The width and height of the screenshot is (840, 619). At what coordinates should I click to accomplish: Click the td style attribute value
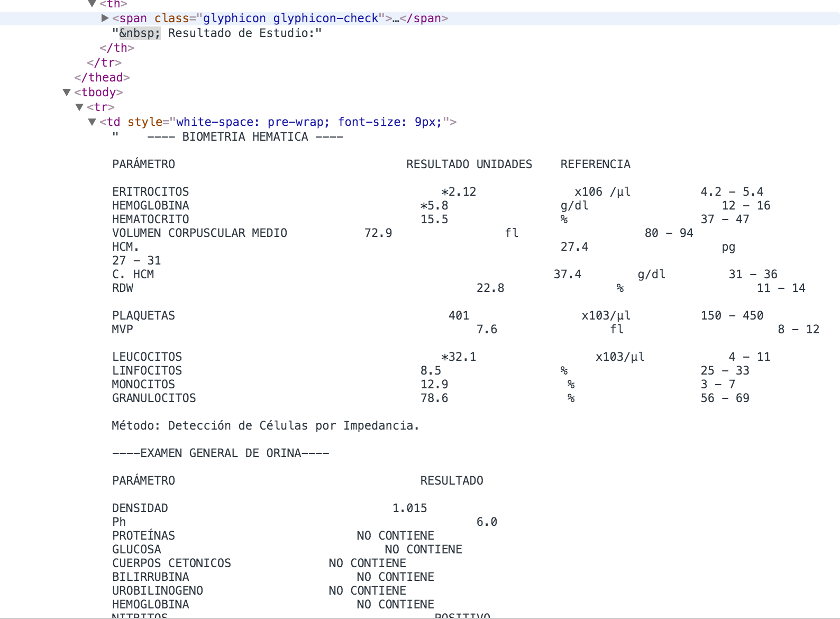click(x=309, y=122)
